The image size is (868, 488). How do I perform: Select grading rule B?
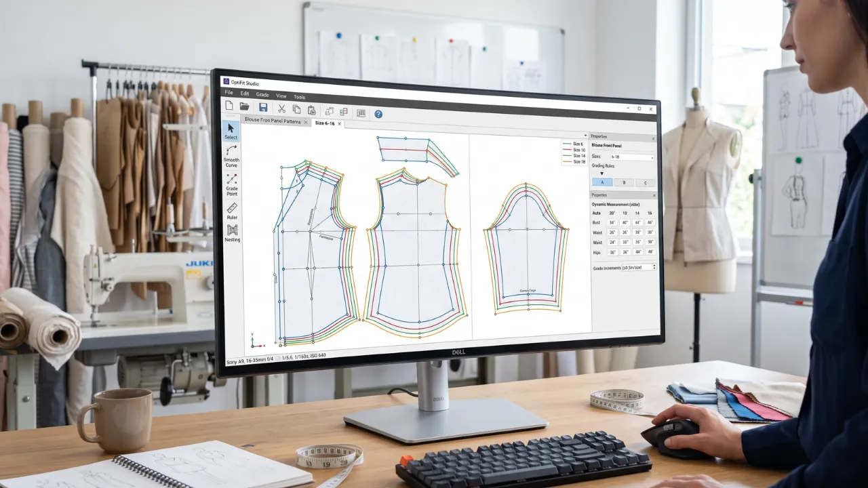[624, 183]
